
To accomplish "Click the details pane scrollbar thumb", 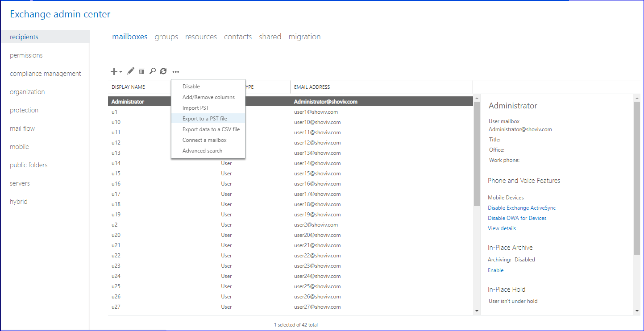I will 636,178.
